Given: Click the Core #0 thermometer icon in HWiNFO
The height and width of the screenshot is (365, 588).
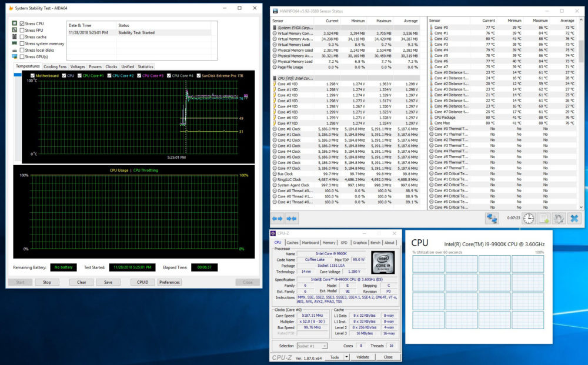Looking at the screenshot, I should coord(431,28).
